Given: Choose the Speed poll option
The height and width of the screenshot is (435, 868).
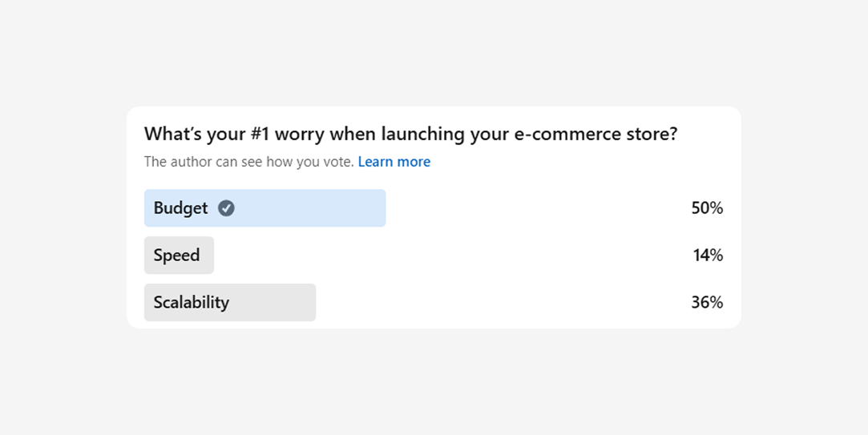Looking at the screenshot, I should pyautogui.click(x=179, y=256).
